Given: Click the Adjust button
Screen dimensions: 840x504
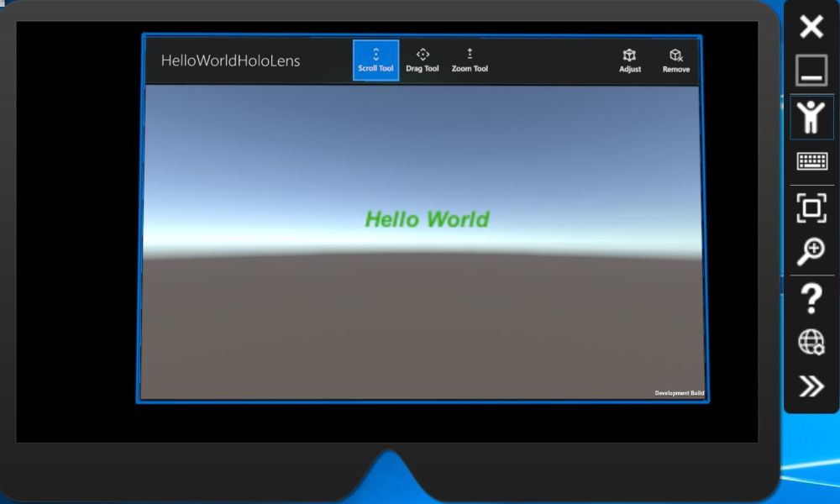Looking at the screenshot, I should (x=629, y=60).
